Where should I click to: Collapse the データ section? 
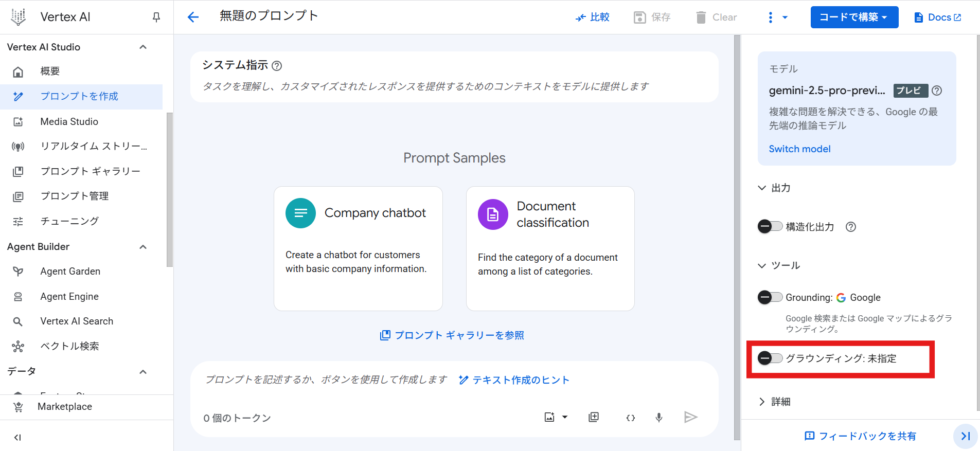pos(143,372)
